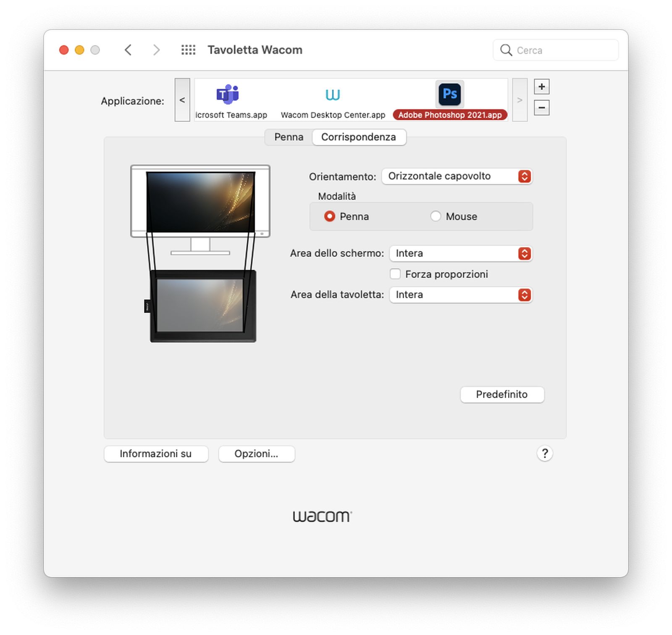
Task: Minimize the window with the yellow button
Action: pyautogui.click(x=79, y=50)
